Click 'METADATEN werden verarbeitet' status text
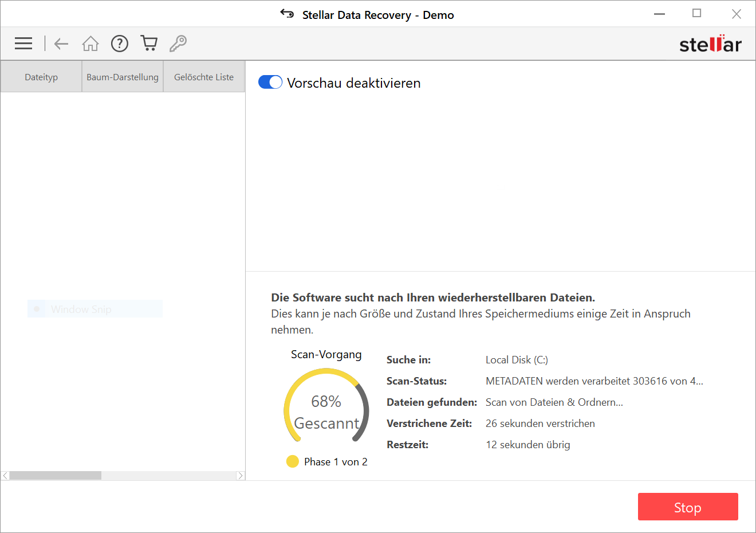 click(x=594, y=381)
